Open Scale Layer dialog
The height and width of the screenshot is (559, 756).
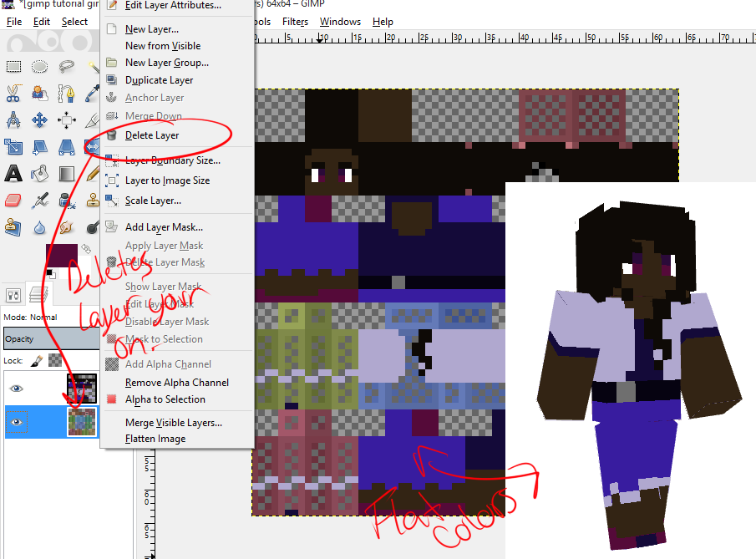pos(177,201)
